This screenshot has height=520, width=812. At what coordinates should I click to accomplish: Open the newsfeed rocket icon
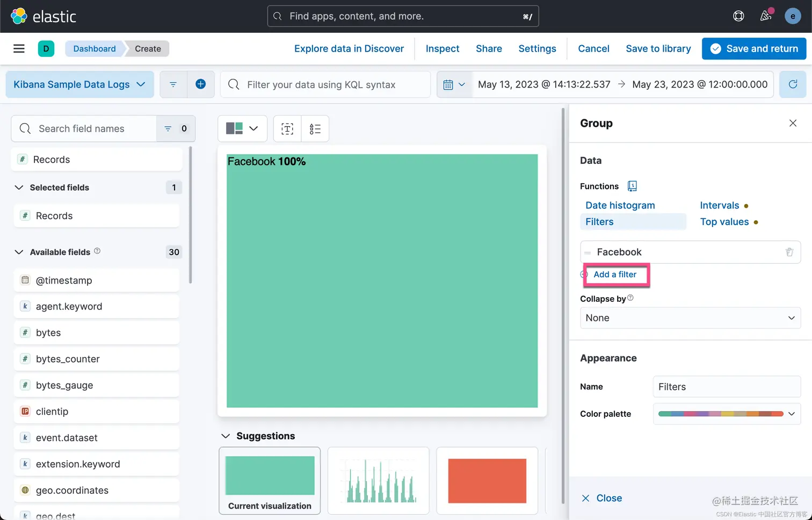click(x=766, y=16)
